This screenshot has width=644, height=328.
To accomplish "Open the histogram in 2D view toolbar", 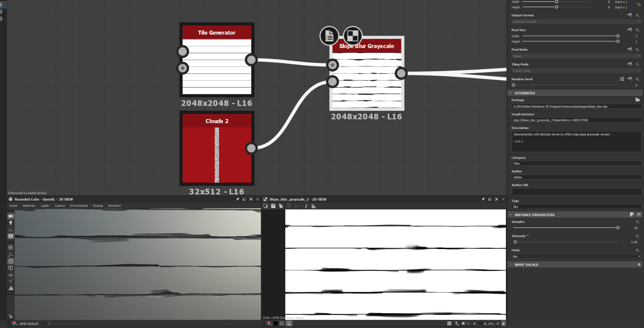I will click(314, 206).
